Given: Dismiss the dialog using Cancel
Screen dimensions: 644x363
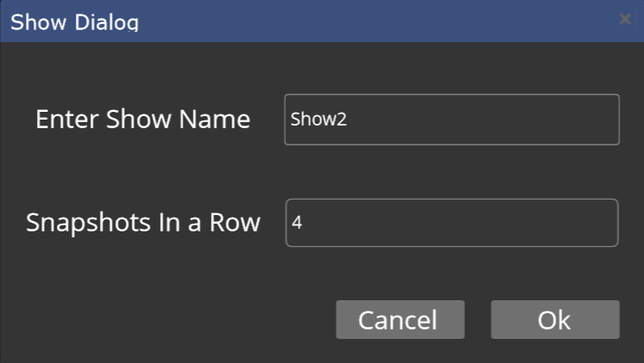Looking at the screenshot, I should click(x=400, y=319).
